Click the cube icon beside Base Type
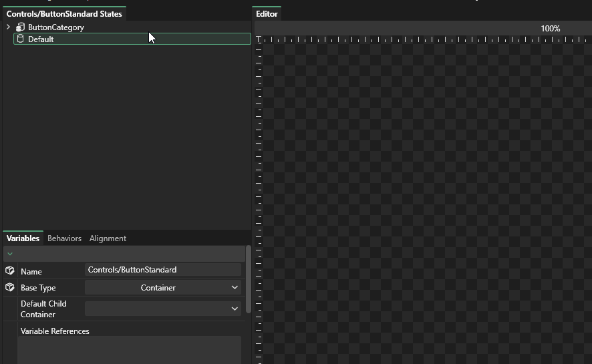The width and height of the screenshot is (592, 364). point(10,287)
